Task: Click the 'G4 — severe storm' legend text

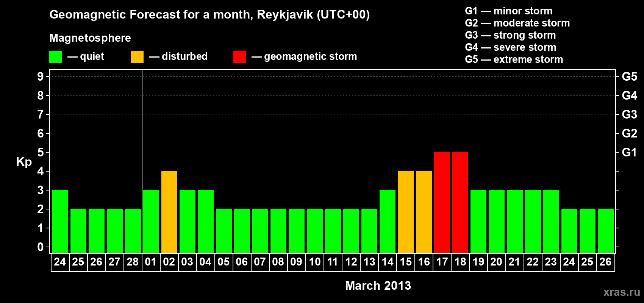Action: (x=511, y=47)
